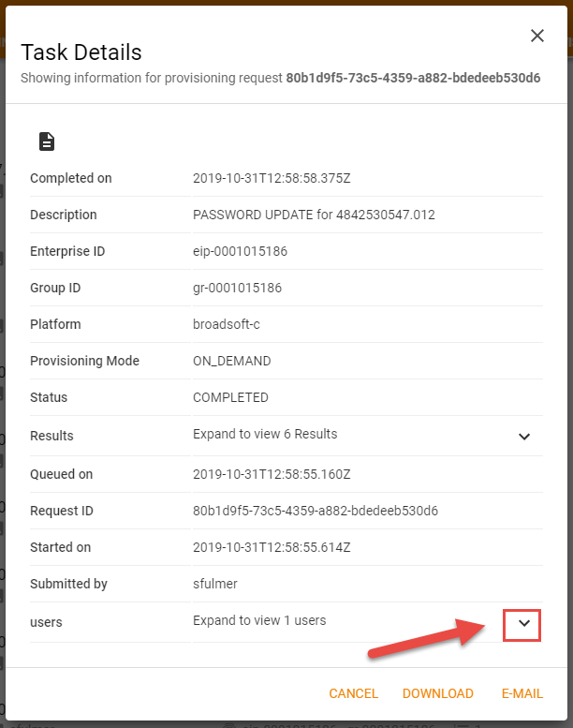Image resolution: width=573 pixels, height=728 pixels.
Task: Click the COMPLETED status value
Action: 230,397
